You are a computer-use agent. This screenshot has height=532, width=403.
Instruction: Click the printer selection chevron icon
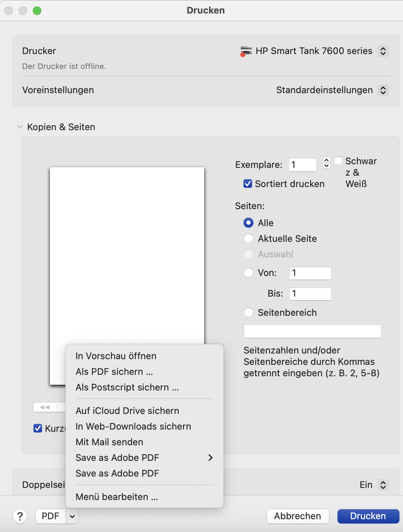tap(383, 51)
